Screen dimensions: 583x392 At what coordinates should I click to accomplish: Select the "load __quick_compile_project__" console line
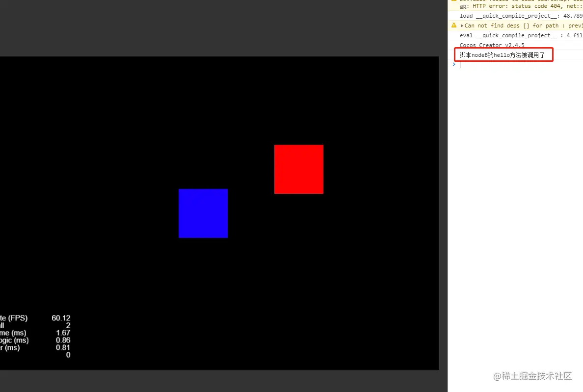click(x=521, y=16)
